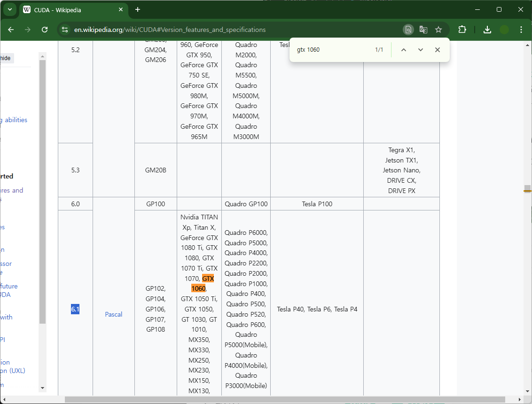Click the hide button in the sidebar

pyautogui.click(x=6, y=58)
